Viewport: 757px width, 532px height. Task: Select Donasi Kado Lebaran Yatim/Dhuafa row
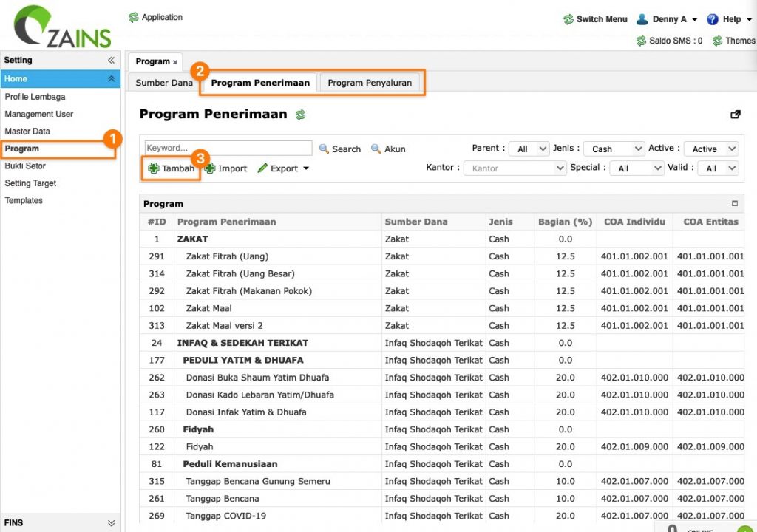click(x=441, y=395)
